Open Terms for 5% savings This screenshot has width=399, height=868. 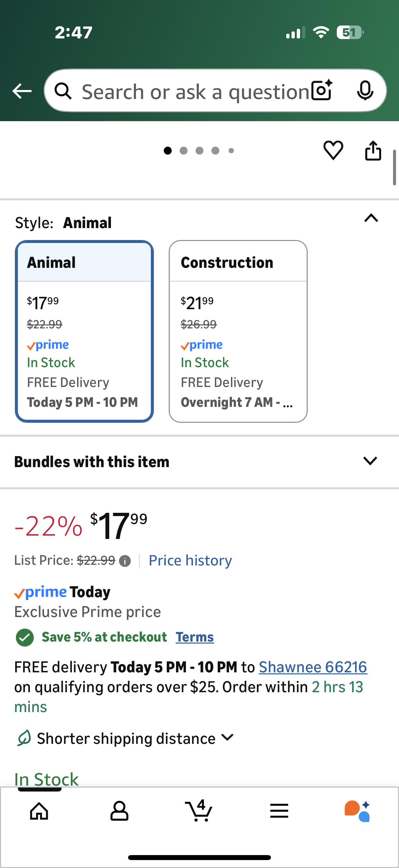195,637
